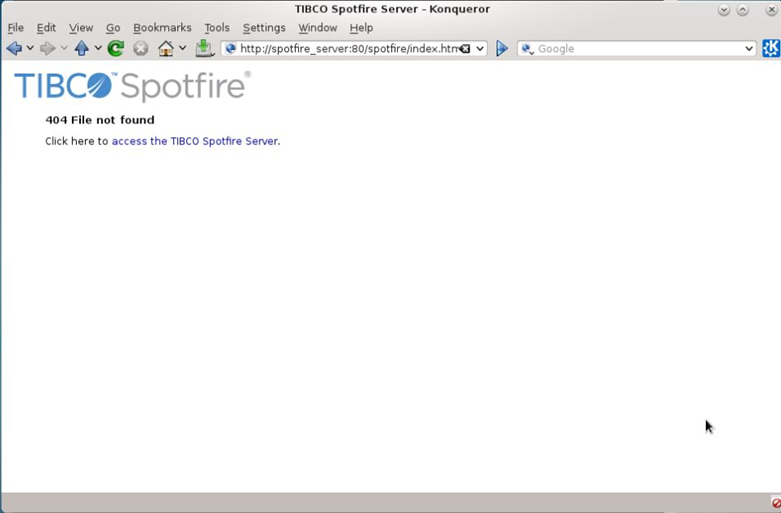Click the search engine selector icon

tap(527, 49)
